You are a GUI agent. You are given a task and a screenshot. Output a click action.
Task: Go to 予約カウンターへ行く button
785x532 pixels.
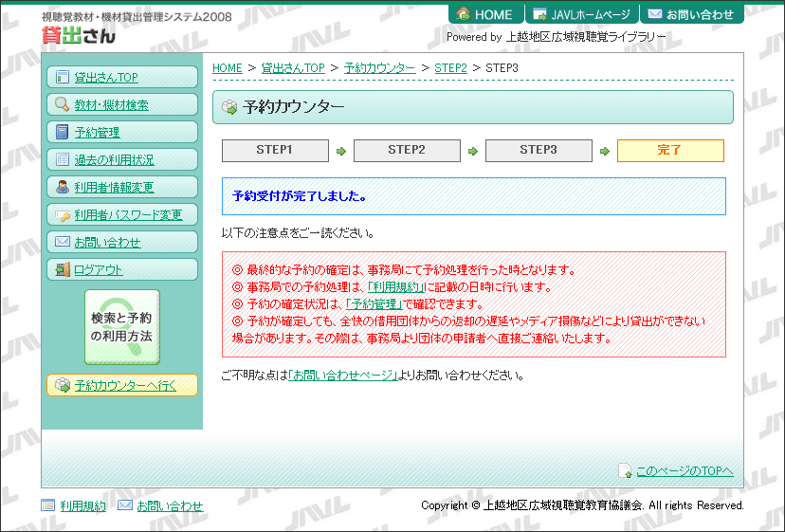[125, 385]
